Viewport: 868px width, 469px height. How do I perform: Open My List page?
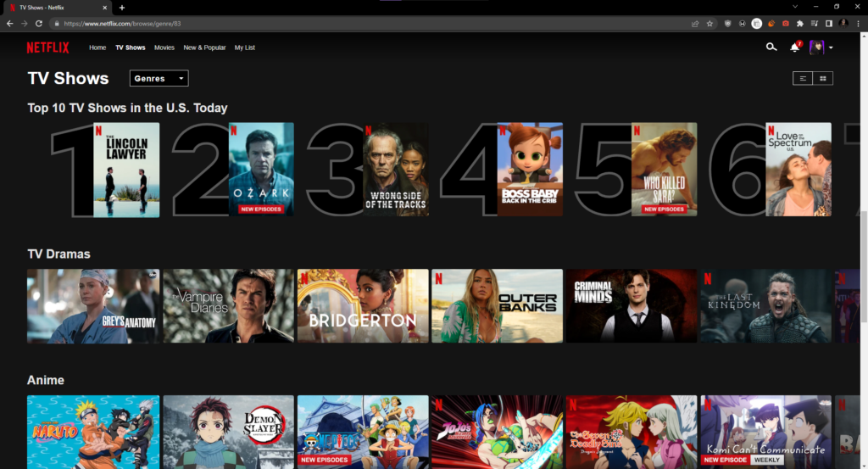pyautogui.click(x=245, y=47)
